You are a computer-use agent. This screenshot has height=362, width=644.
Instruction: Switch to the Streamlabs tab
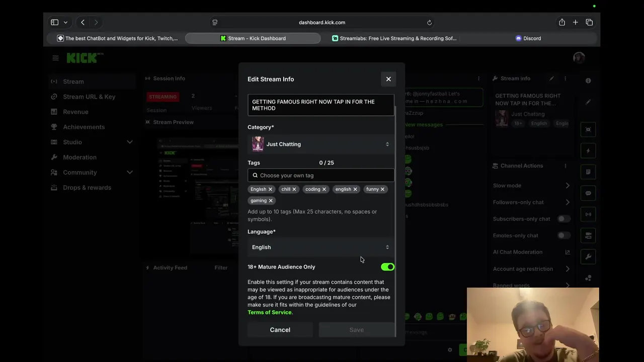(x=394, y=38)
